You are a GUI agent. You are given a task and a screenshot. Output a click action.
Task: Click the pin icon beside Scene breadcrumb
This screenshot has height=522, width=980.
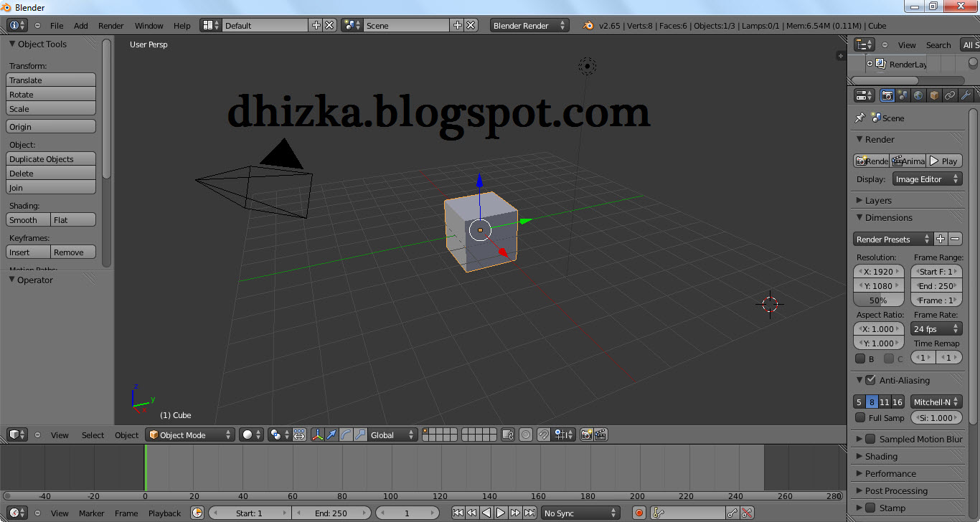point(860,118)
